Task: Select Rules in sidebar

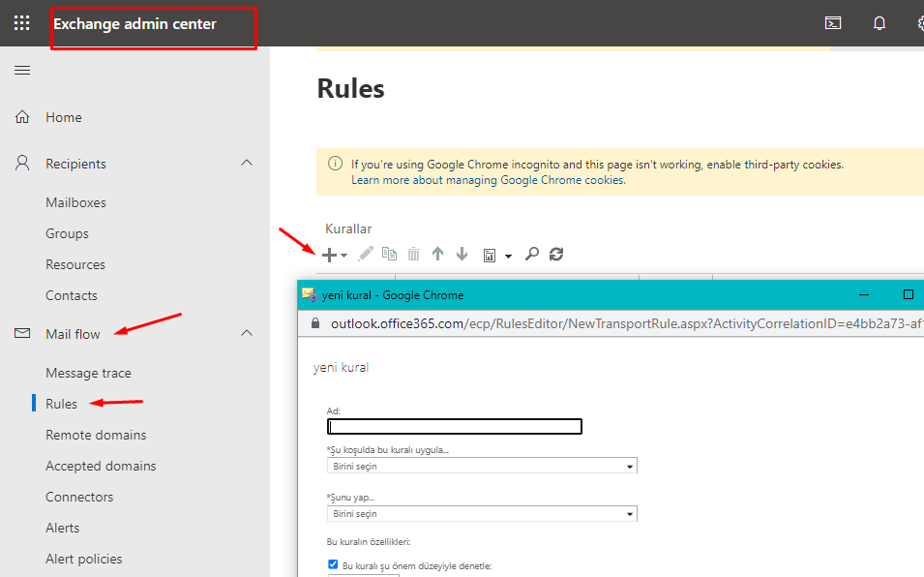Action: tap(61, 404)
